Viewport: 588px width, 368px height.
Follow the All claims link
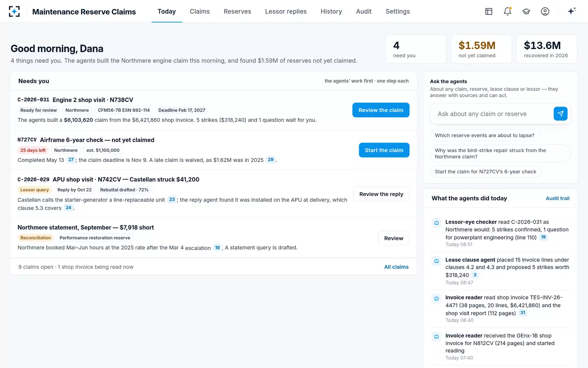coord(396,267)
